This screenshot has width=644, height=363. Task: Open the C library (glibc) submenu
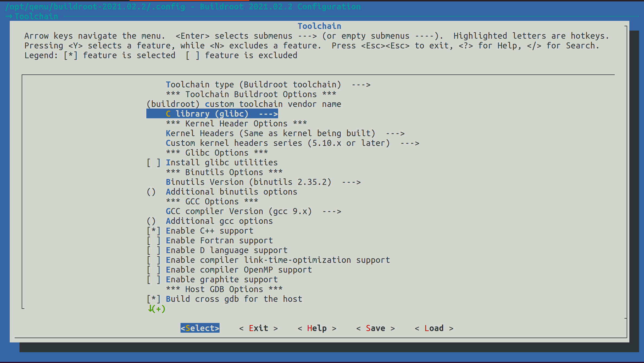(x=212, y=114)
